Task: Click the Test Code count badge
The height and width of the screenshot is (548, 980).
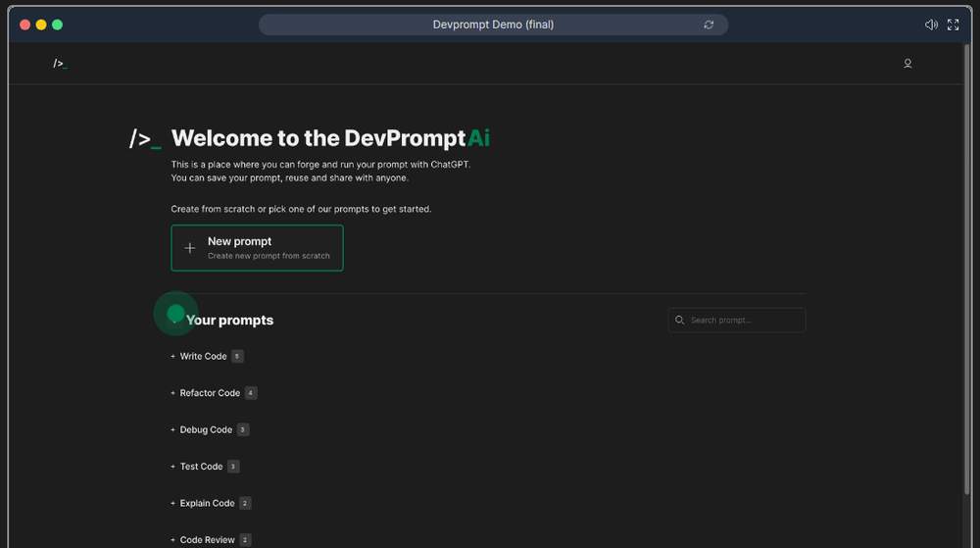Action: coord(233,467)
